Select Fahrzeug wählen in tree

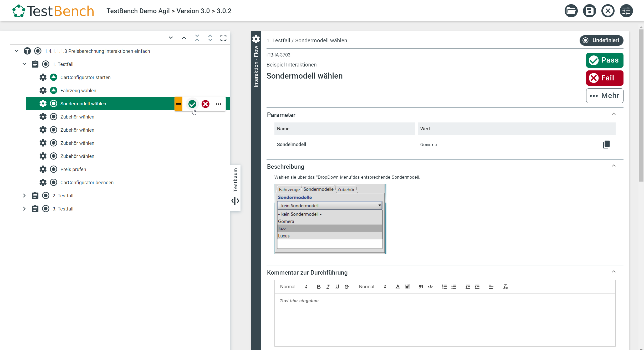(78, 91)
